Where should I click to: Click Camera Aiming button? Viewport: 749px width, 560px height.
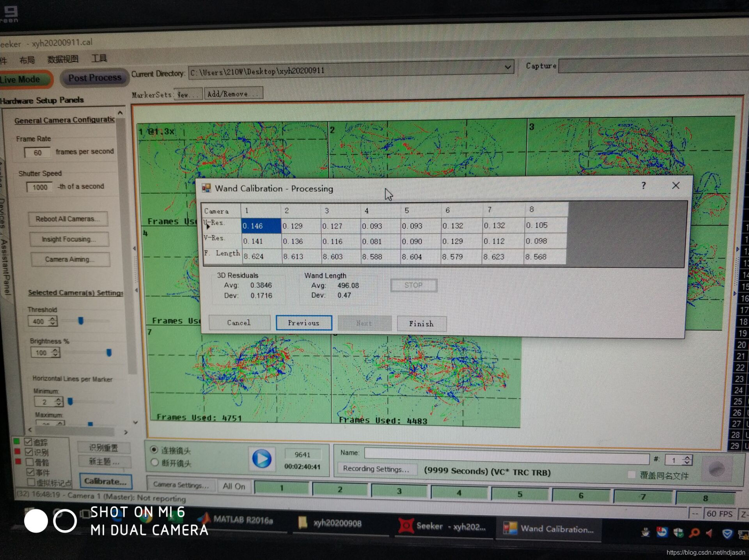coord(70,259)
